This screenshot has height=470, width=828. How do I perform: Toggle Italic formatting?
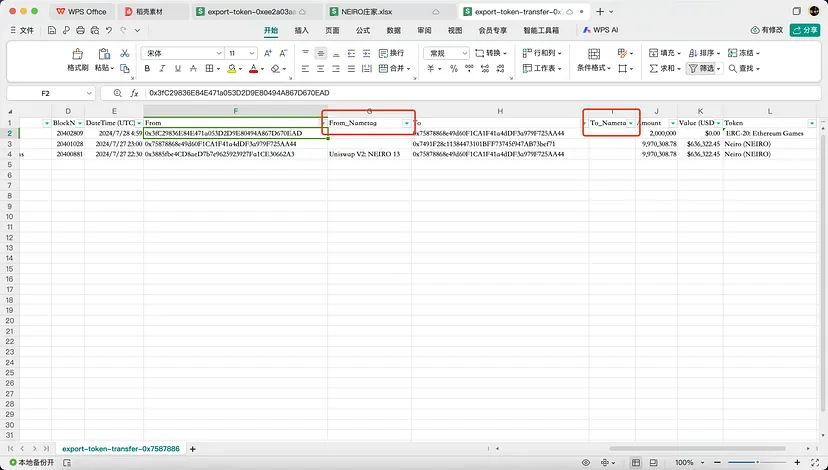162,69
